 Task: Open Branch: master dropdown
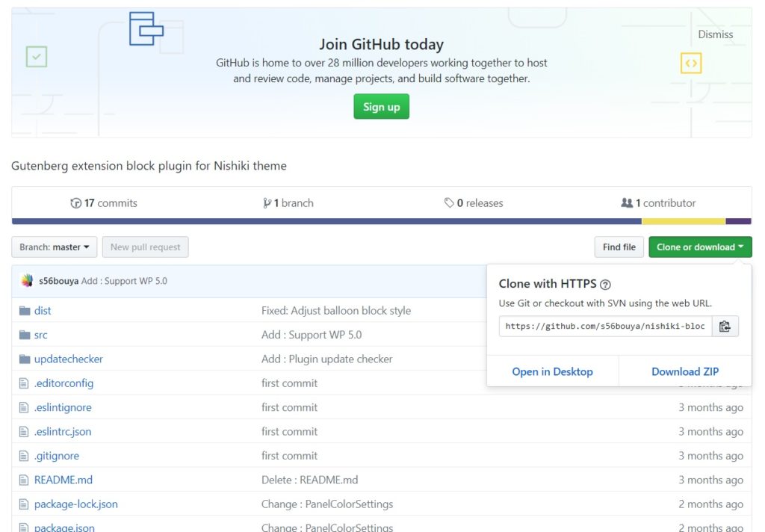tap(54, 247)
